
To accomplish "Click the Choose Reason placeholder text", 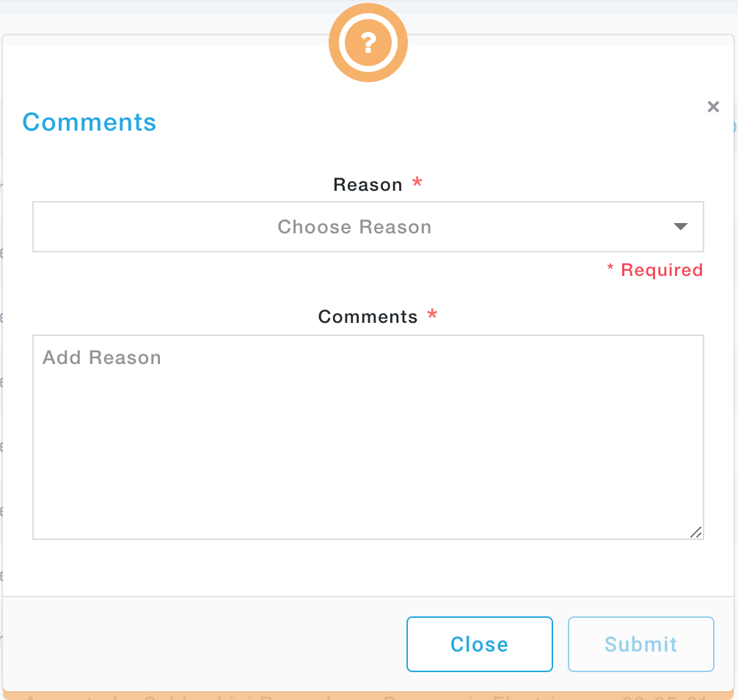I will [354, 227].
